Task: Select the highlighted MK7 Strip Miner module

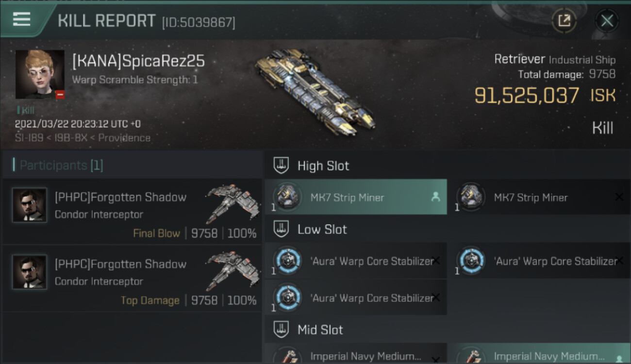Action: 356,197
